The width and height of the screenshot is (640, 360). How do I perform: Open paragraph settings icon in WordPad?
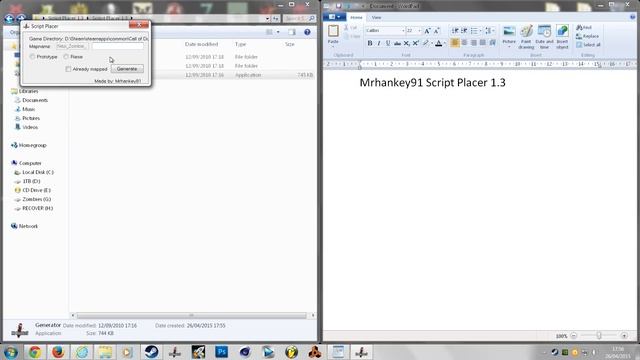pos(492,43)
